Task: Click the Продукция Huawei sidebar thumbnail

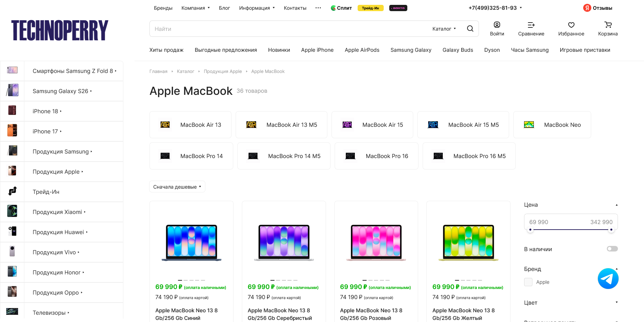Action: [x=12, y=231]
